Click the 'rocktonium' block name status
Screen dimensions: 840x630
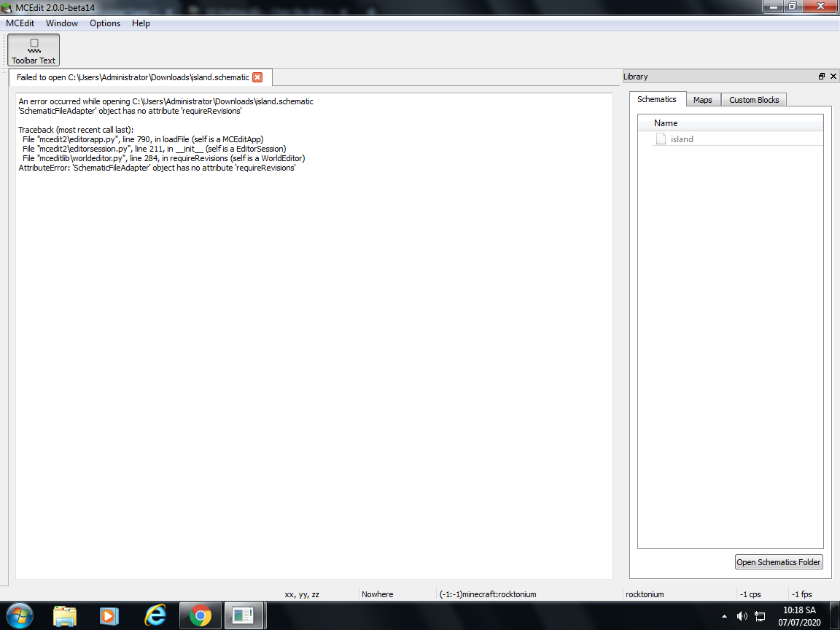645,594
